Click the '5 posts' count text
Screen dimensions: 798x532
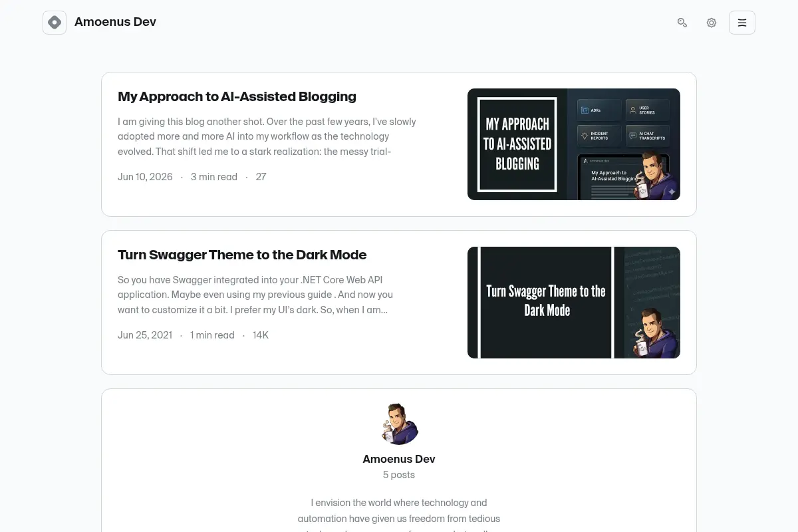point(399,475)
